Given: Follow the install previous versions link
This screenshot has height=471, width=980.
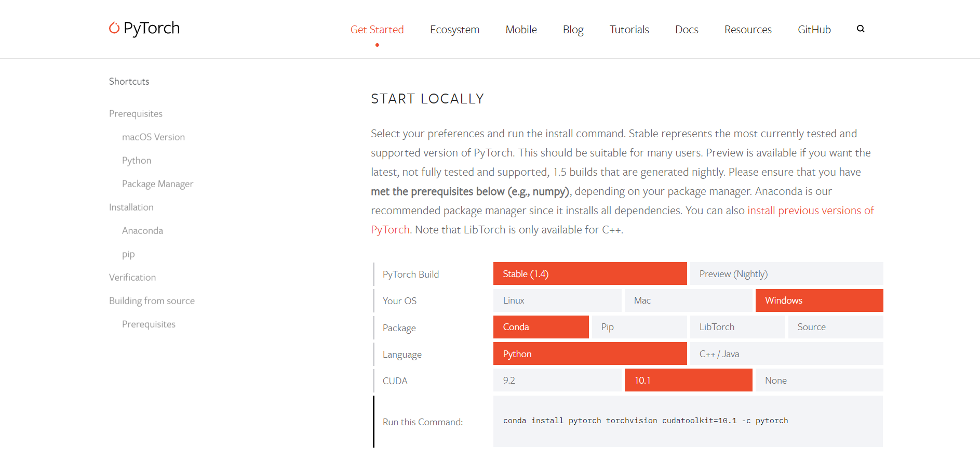Looking at the screenshot, I should tap(810, 211).
